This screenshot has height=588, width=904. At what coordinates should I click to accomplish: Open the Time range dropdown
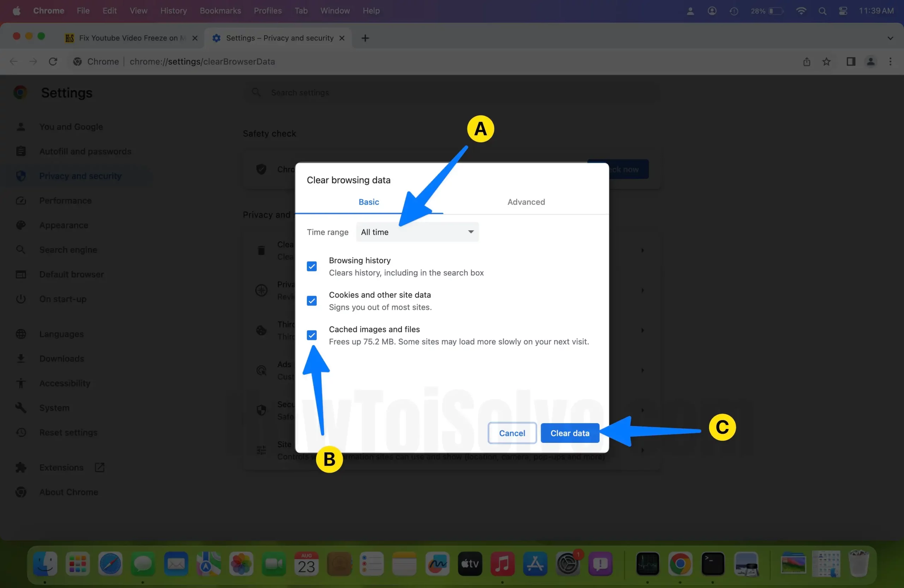(x=417, y=232)
